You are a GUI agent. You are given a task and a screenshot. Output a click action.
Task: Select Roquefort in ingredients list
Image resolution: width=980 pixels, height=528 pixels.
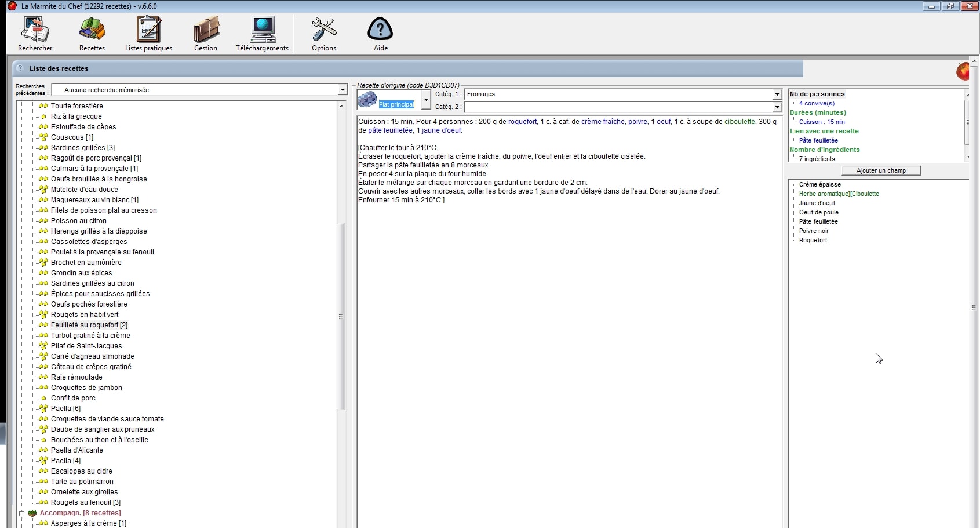pos(813,240)
